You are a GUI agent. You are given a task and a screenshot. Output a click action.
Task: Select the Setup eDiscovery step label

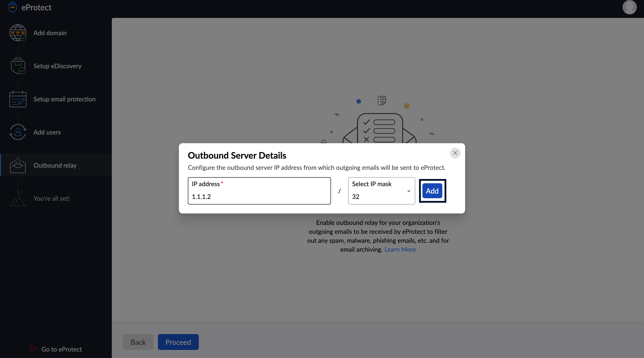pos(57,66)
